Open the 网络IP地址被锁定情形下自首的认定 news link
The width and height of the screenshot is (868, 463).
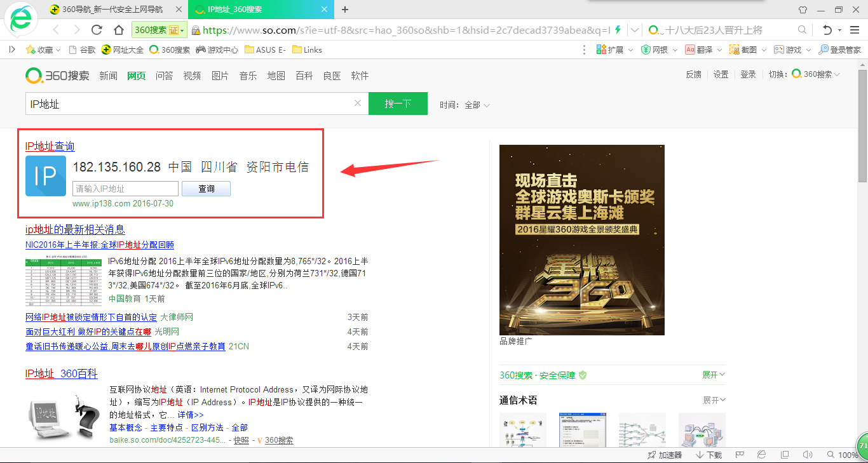tap(91, 317)
